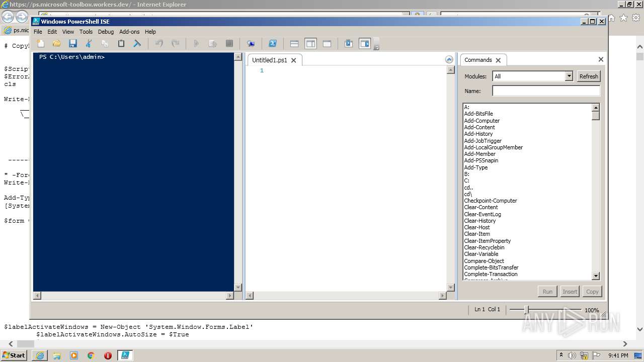
Task: Click the Refresh button for modules
Action: point(589,76)
